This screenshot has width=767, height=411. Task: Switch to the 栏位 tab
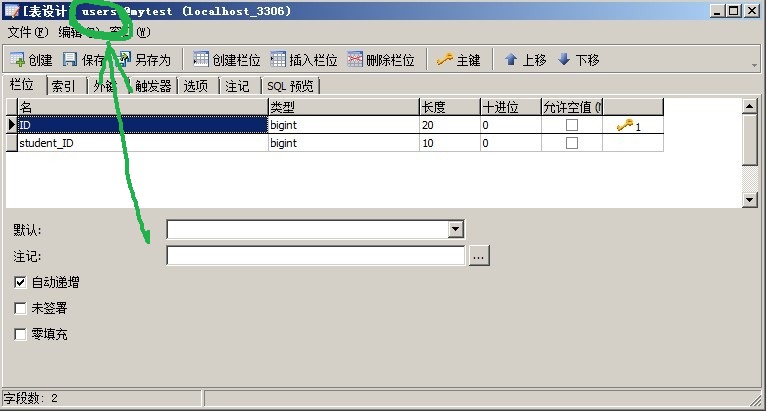[x=23, y=85]
